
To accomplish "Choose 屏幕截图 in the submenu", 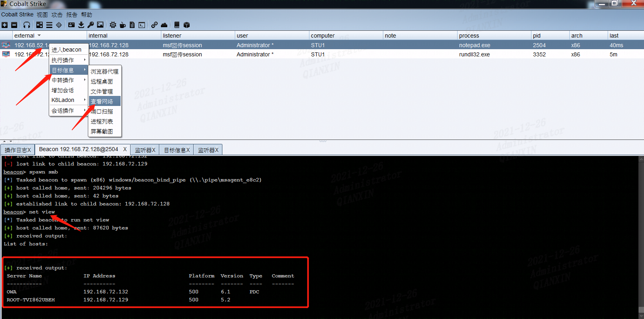I will (x=105, y=131).
